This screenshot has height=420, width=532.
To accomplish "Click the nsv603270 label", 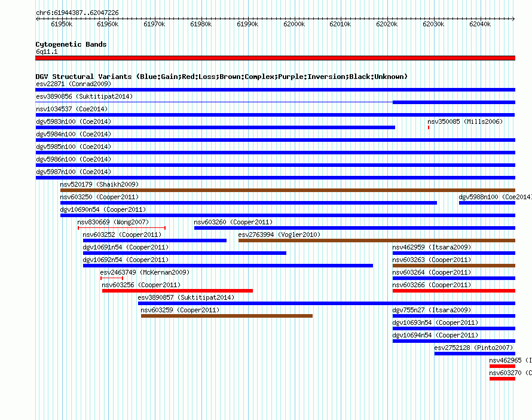I will click(x=510, y=373).
